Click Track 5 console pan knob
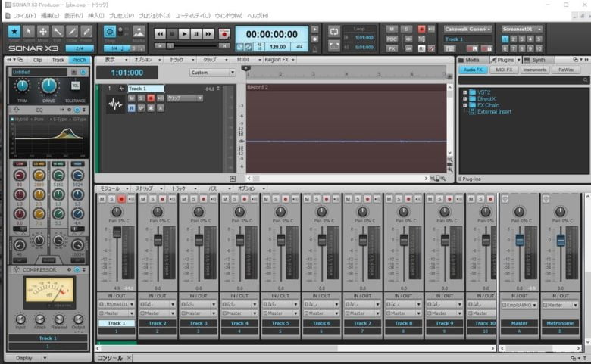591x364 pixels. pyautogui.click(x=280, y=212)
